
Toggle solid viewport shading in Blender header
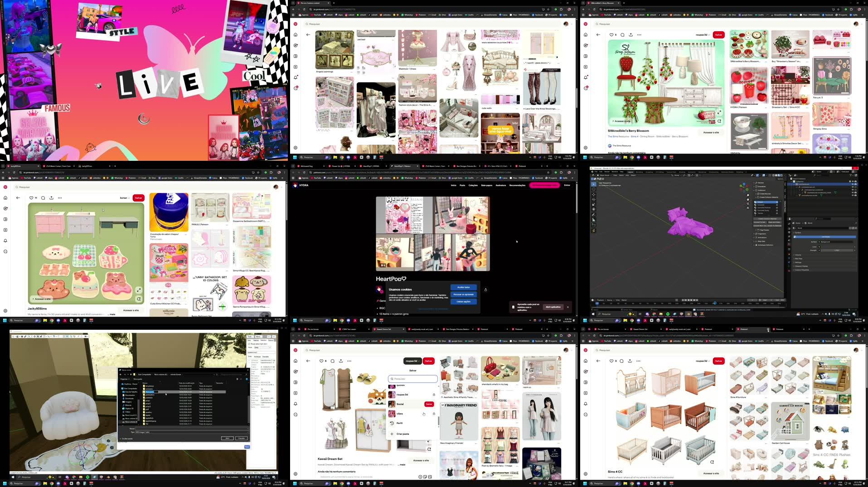[x=776, y=175]
